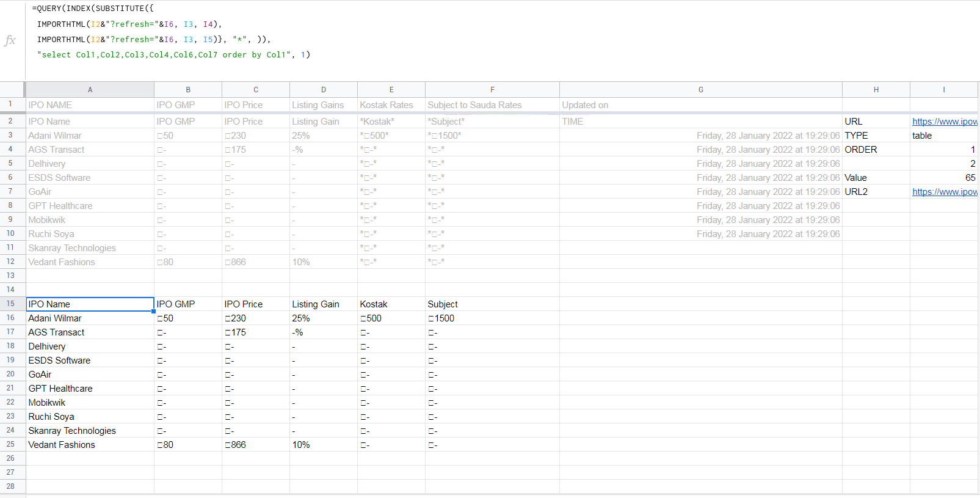
Task: Click 'Vedant Fashions' cell in row 25
Action: pyautogui.click(x=90, y=445)
